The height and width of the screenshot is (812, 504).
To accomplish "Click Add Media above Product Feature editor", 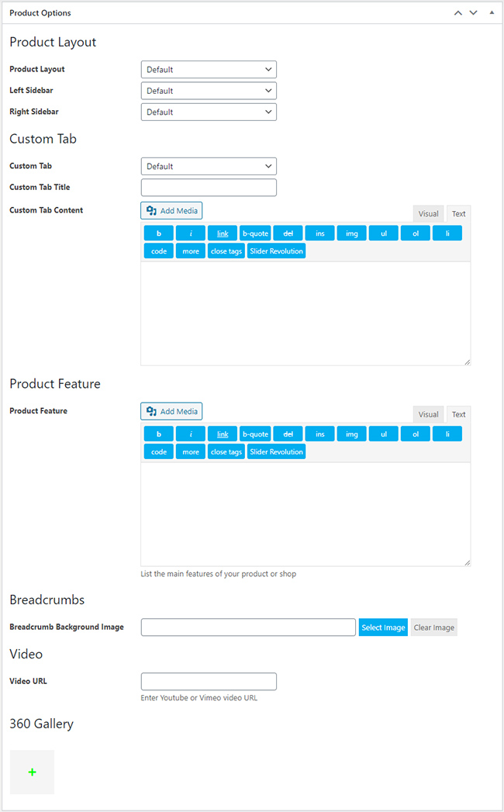I will pyautogui.click(x=171, y=412).
